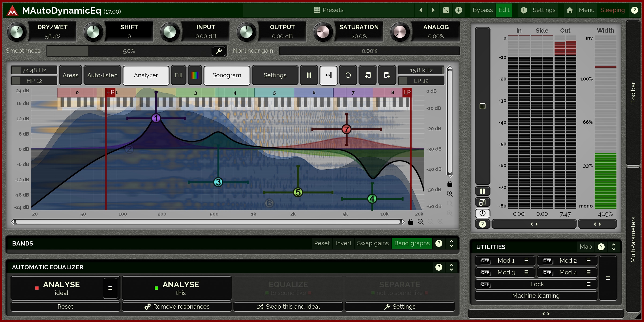The height and width of the screenshot is (322, 644).
Task: Open the Menu item in top bar
Action: [586, 10]
